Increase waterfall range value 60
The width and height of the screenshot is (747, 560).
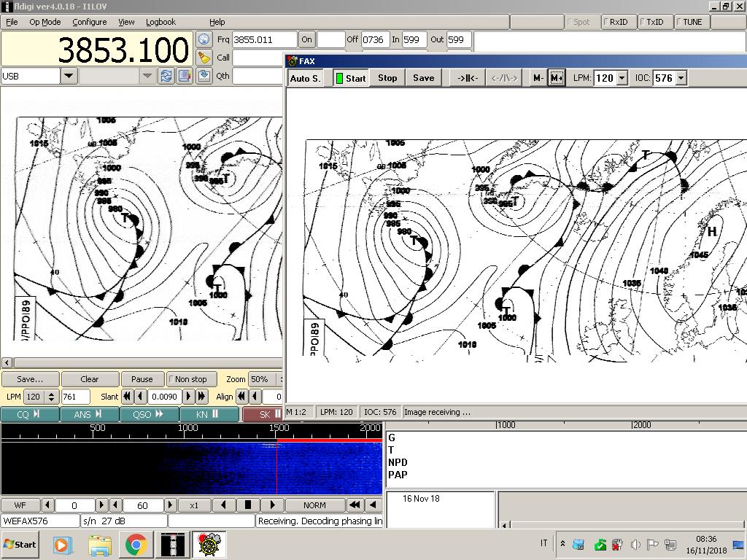pyautogui.click(x=170, y=505)
